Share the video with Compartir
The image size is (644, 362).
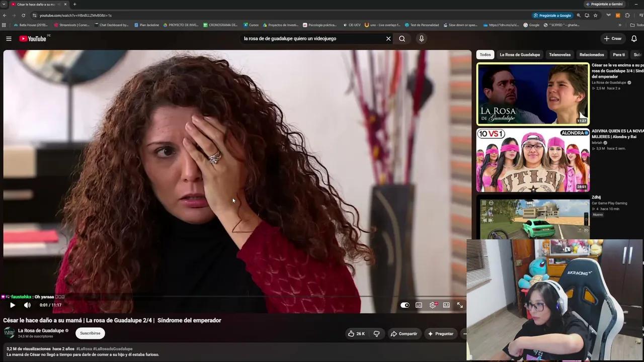404,333
